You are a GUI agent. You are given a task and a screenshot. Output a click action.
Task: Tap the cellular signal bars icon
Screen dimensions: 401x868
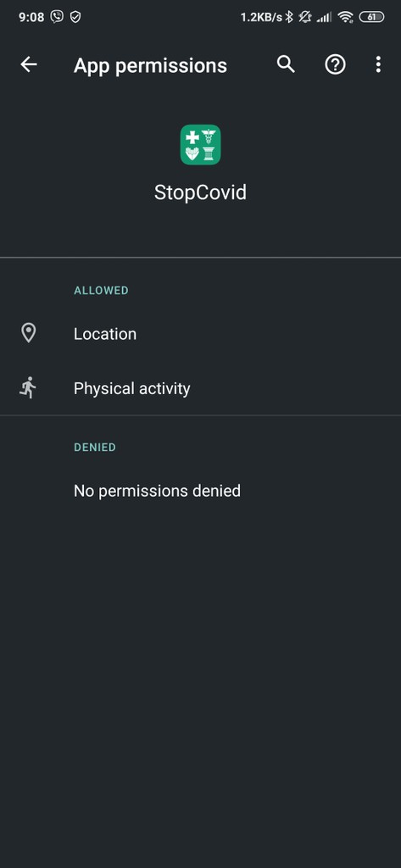coord(324,18)
